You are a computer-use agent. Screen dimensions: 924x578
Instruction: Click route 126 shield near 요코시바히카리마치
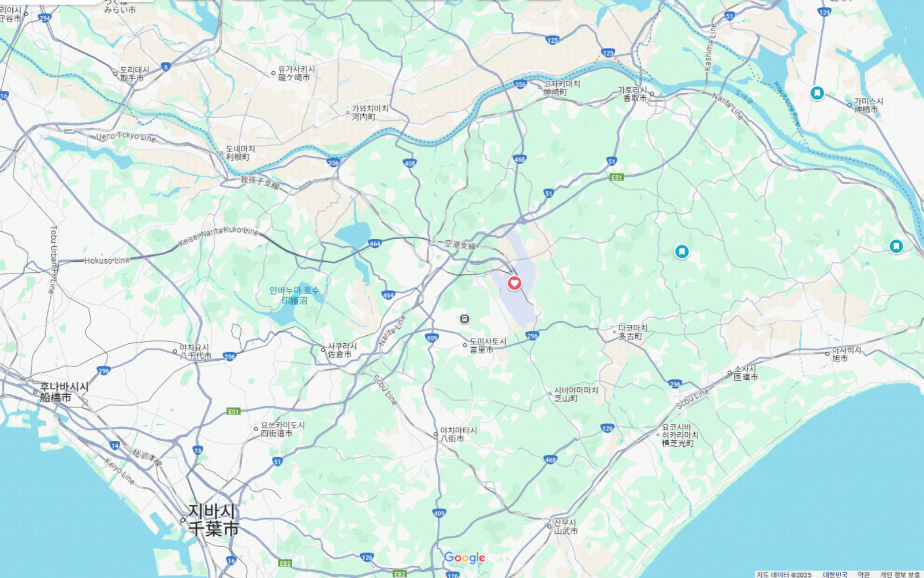coord(607,428)
